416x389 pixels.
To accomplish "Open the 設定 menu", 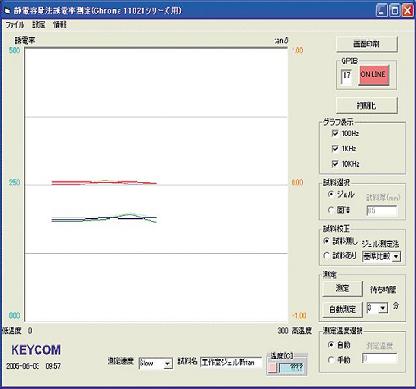I will coord(39,25).
